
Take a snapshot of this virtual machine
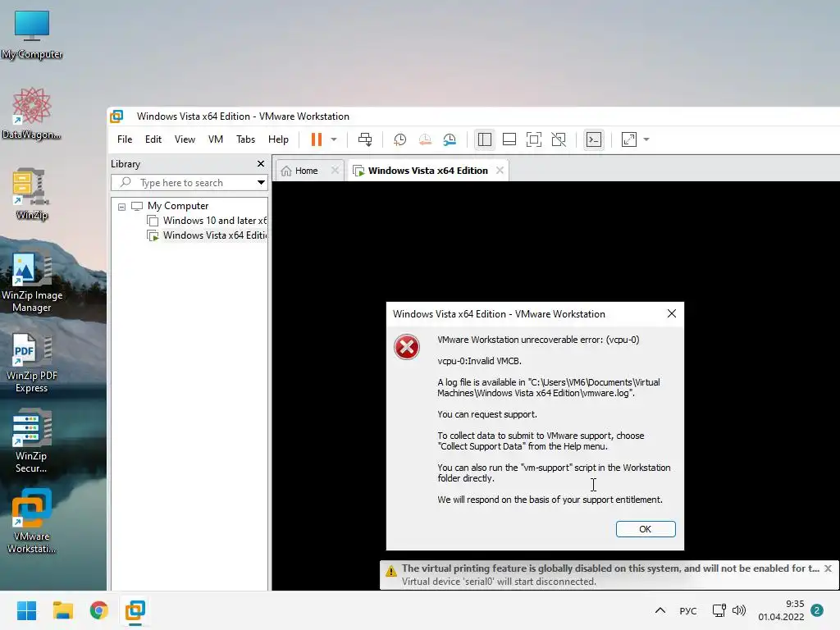tap(399, 139)
